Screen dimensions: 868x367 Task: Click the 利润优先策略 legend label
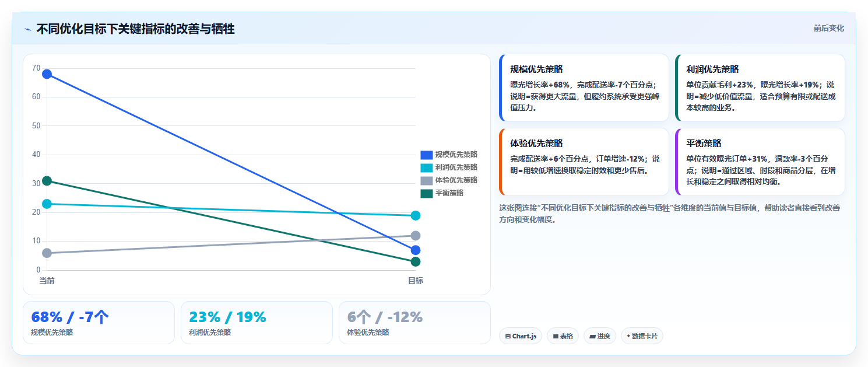click(456, 167)
